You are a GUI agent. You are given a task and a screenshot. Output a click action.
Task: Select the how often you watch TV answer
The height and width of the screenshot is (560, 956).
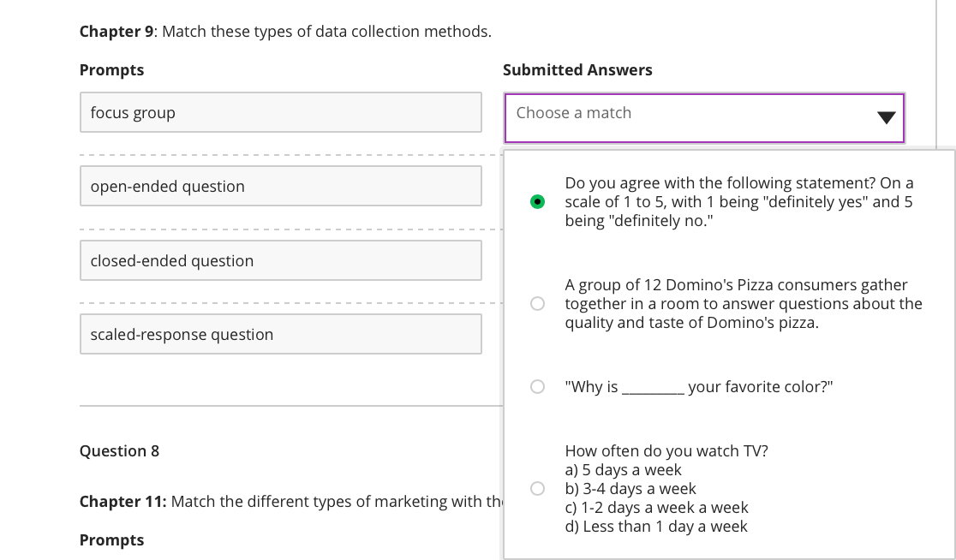tap(538, 488)
